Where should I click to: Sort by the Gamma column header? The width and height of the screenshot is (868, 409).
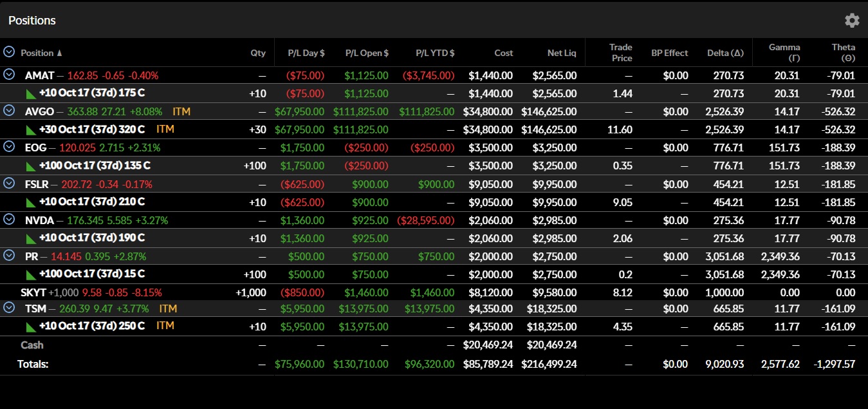pyautogui.click(x=784, y=53)
